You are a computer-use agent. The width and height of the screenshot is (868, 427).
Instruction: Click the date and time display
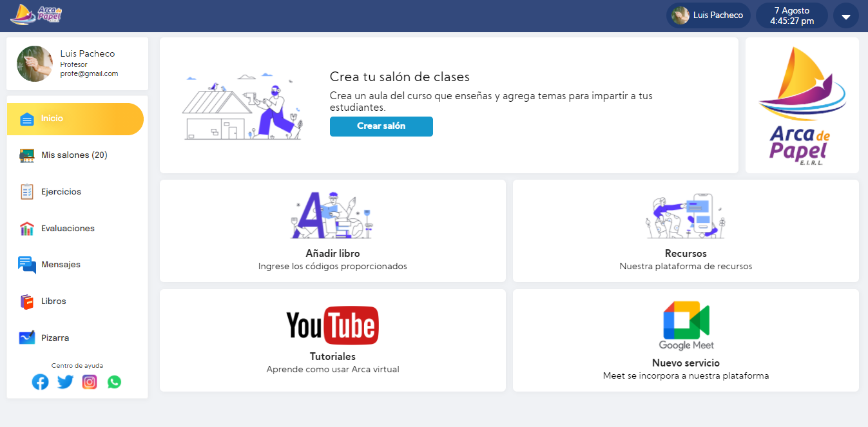point(792,16)
